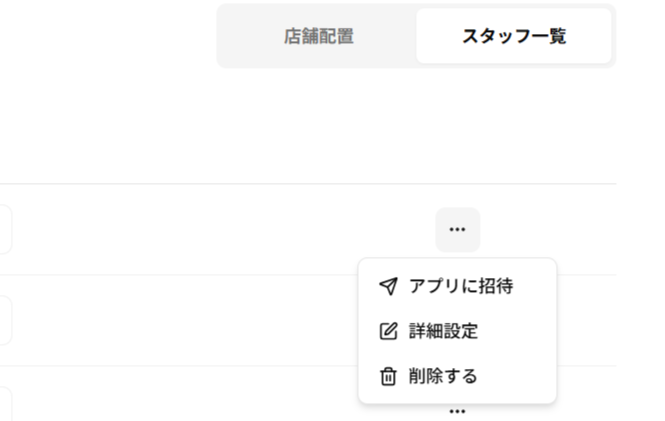The height and width of the screenshot is (421, 665).
Task: Click the trash can icon beside 削除する
Action: (x=389, y=376)
